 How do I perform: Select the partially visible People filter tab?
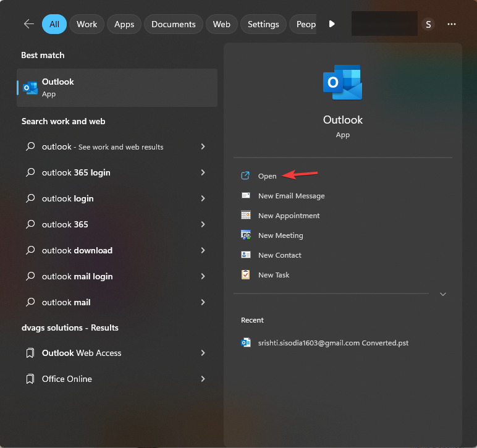303,24
